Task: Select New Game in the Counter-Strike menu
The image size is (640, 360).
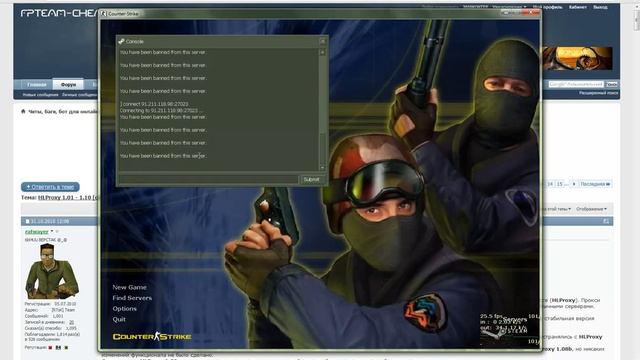Action: pyautogui.click(x=129, y=287)
